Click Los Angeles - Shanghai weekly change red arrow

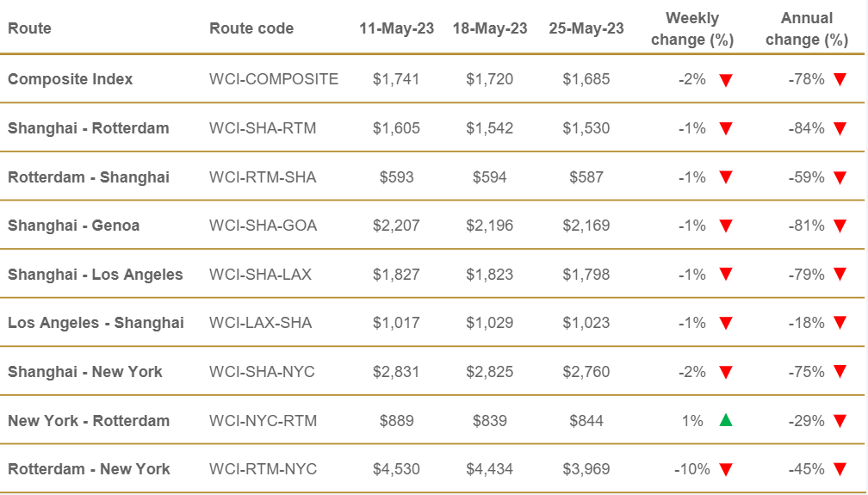[x=726, y=324]
